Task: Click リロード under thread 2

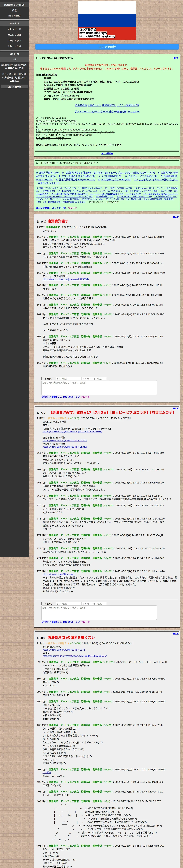Action: click(85, 622)
